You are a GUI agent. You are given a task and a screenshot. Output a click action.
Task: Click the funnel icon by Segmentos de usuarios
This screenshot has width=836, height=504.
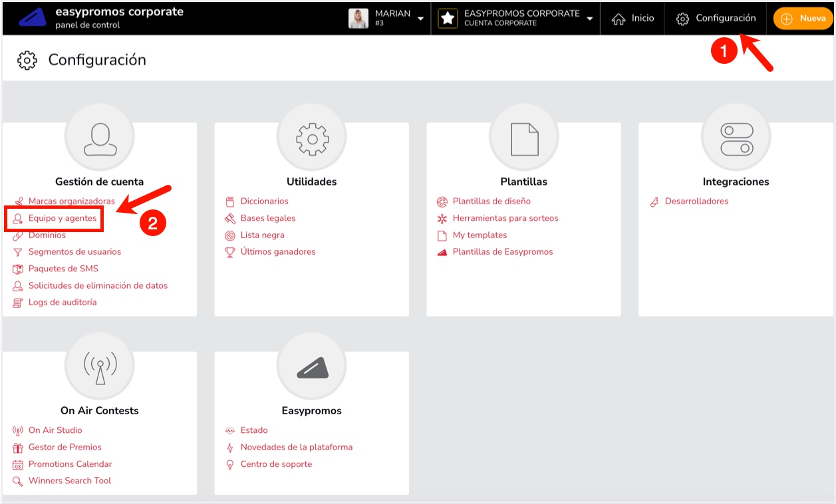click(18, 252)
